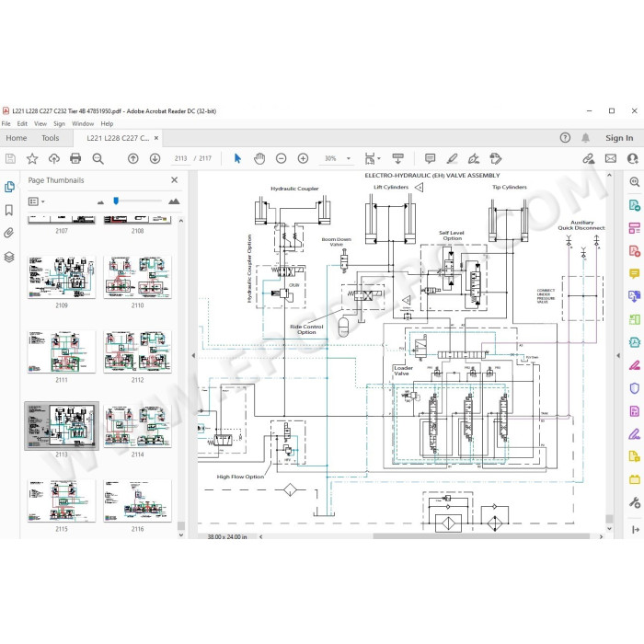This screenshot has height=644, width=644.
Task: Select page 2116 thumbnail
Action: pos(138,500)
